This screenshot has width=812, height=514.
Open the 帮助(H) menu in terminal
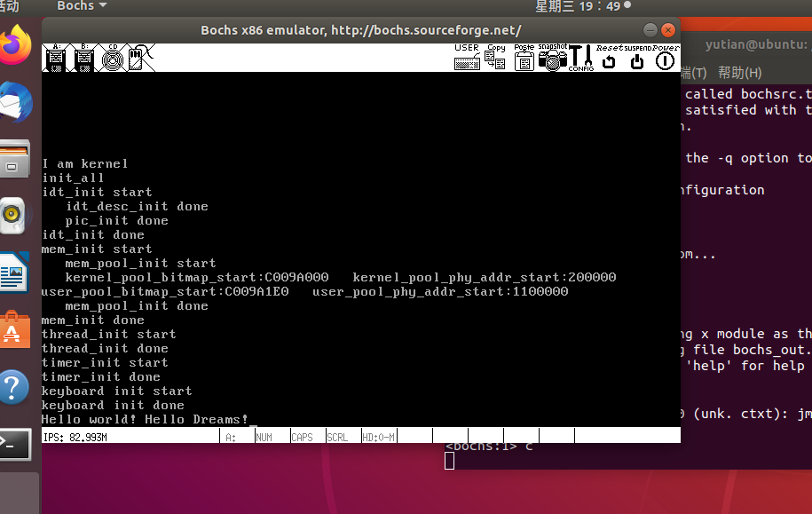(x=739, y=73)
